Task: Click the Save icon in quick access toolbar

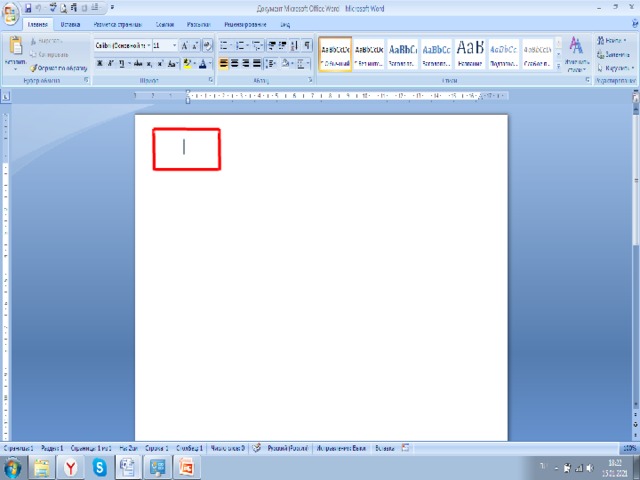Action: pyautogui.click(x=26, y=7)
